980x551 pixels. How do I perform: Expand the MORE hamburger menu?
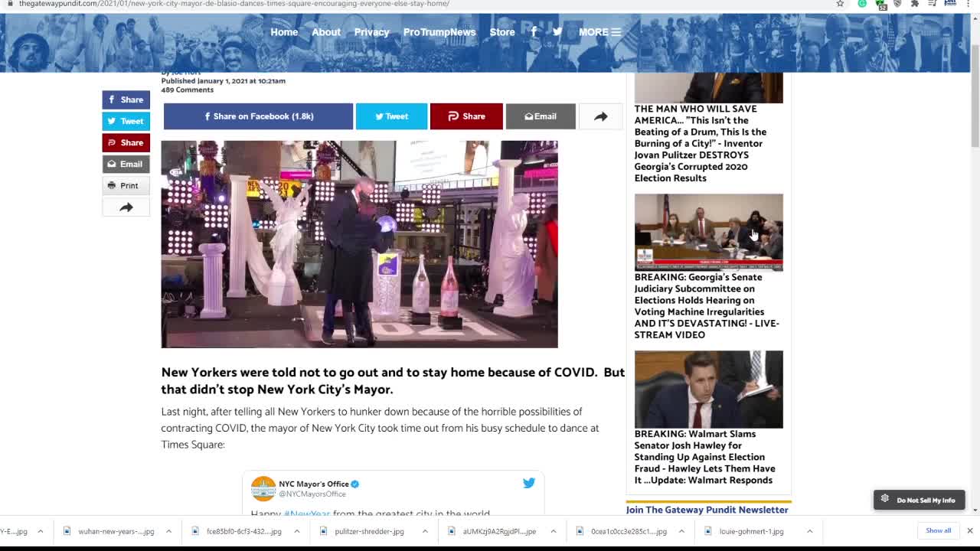[599, 32]
